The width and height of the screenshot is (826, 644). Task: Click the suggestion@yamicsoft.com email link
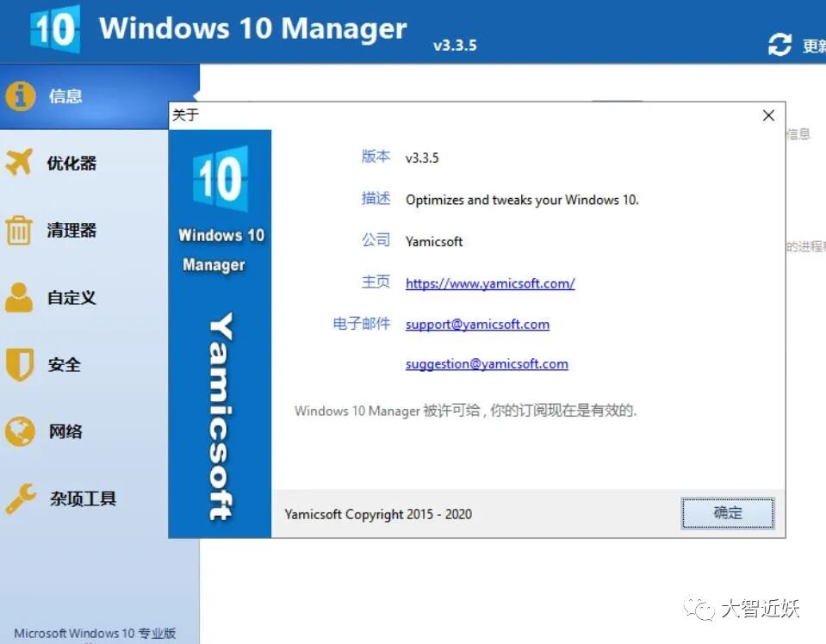point(487,364)
